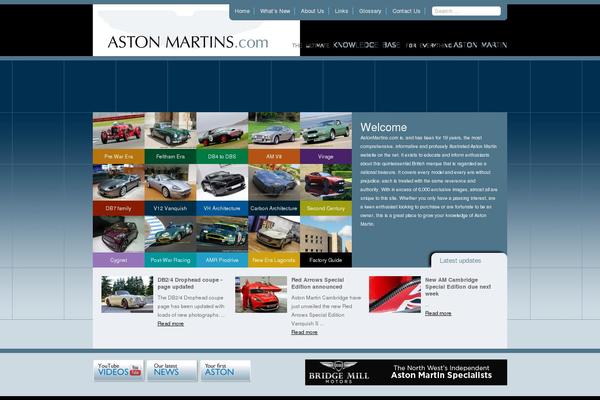Go to What's New page
Screen dimensions: 600x400
[x=275, y=11]
